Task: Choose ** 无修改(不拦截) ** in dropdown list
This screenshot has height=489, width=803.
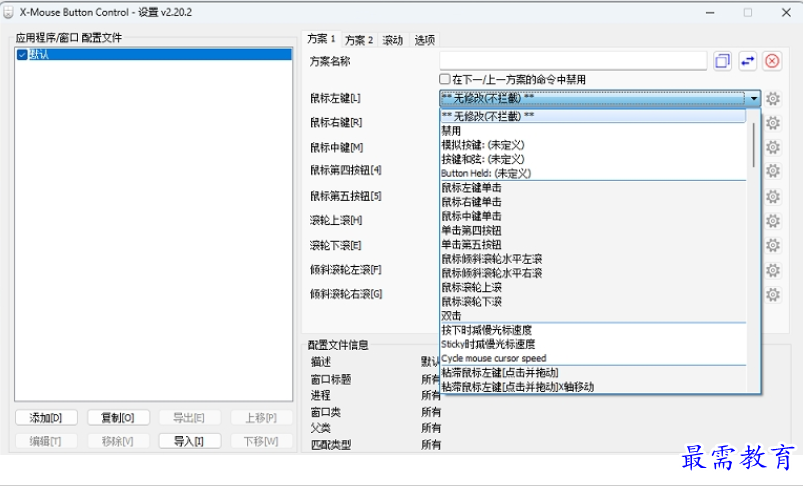Action: [x=593, y=116]
